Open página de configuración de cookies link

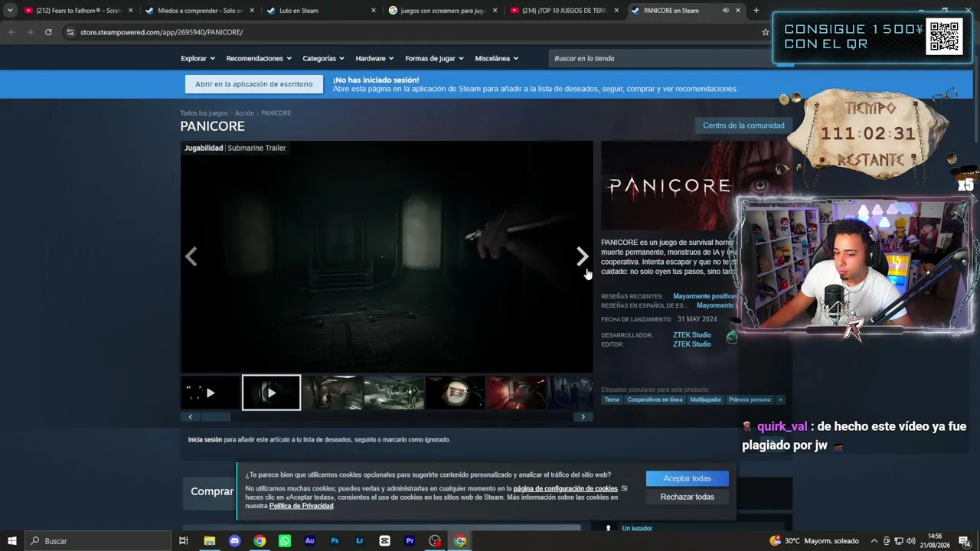tap(565, 488)
